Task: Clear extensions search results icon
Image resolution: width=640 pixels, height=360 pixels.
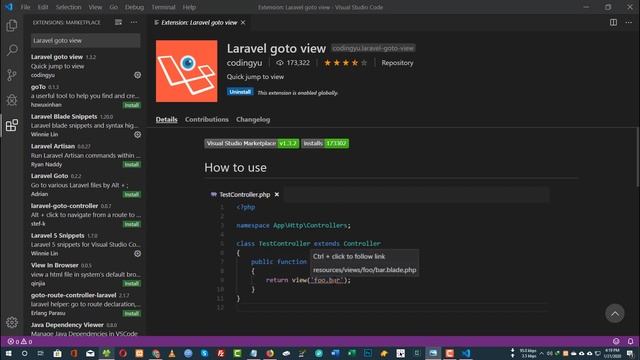Action: pos(118,22)
